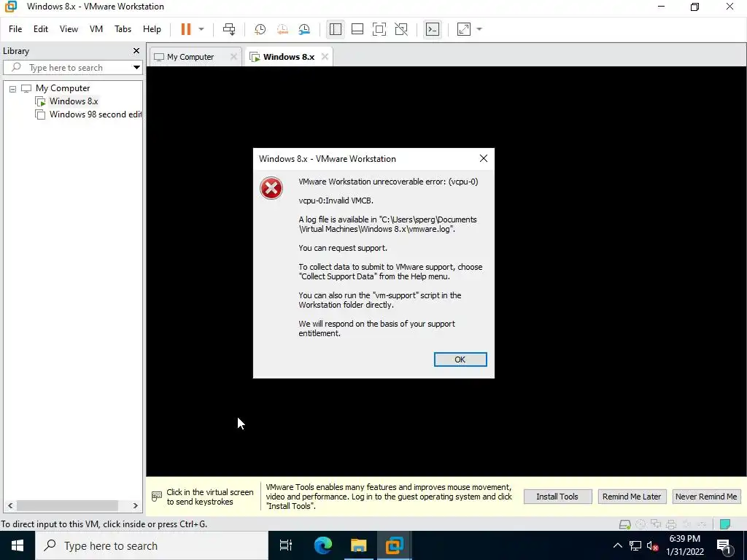The width and height of the screenshot is (747, 560).
Task: Open Task View from the taskbar
Action: [286, 545]
